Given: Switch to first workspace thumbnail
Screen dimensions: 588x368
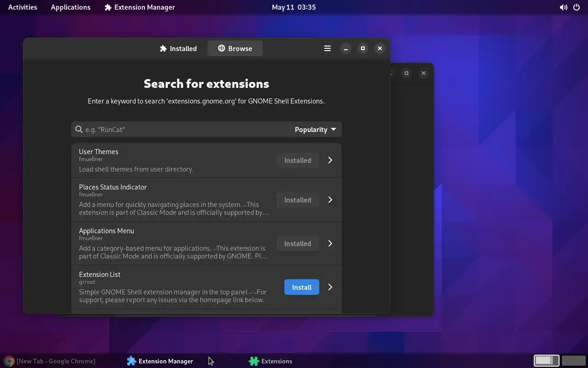Looking at the screenshot, I should point(546,361).
